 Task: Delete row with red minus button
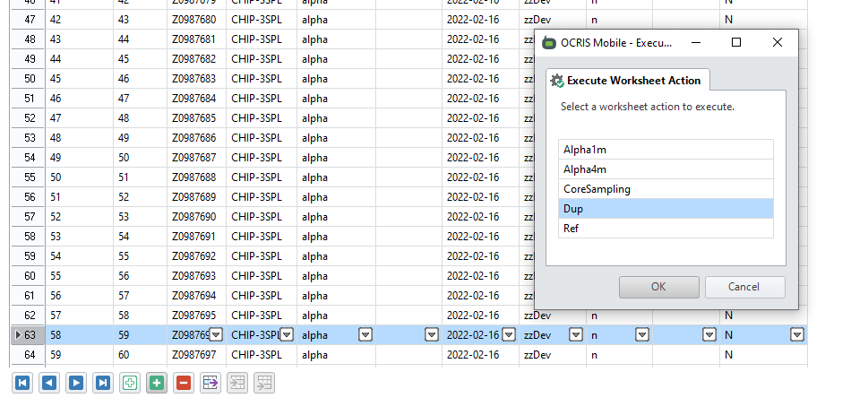(x=184, y=383)
